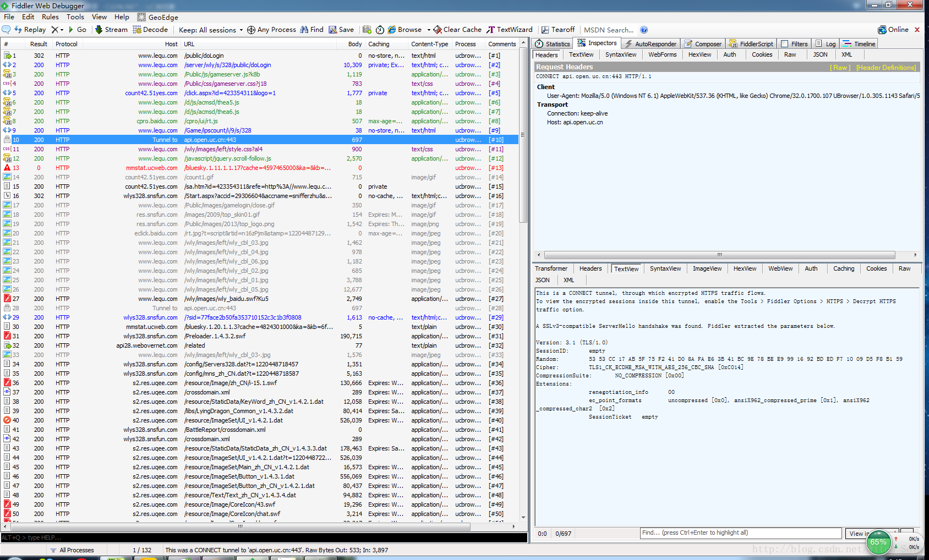This screenshot has height=560, width=929.
Task: Select response Caching tab
Action: 844,268
